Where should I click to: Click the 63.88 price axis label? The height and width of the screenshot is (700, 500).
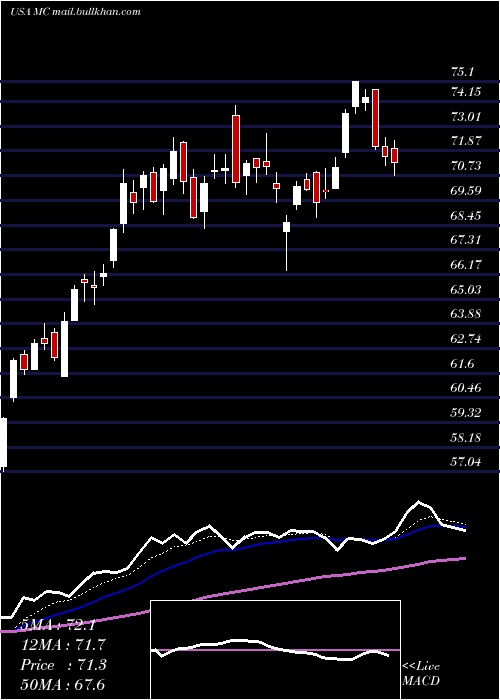[466, 314]
